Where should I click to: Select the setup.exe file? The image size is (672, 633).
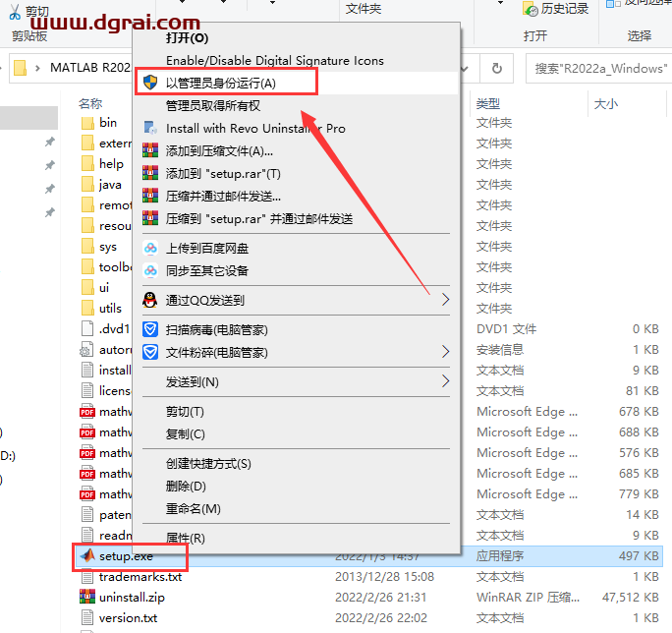(x=126, y=556)
